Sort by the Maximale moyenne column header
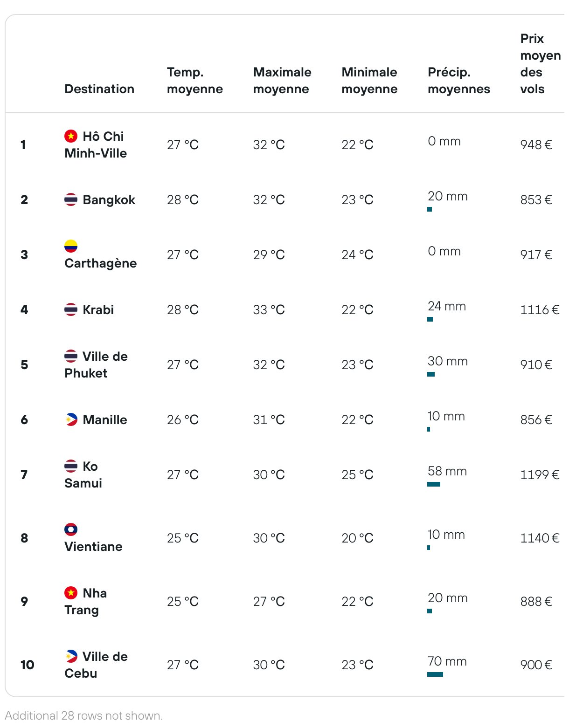 (x=282, y=81)
